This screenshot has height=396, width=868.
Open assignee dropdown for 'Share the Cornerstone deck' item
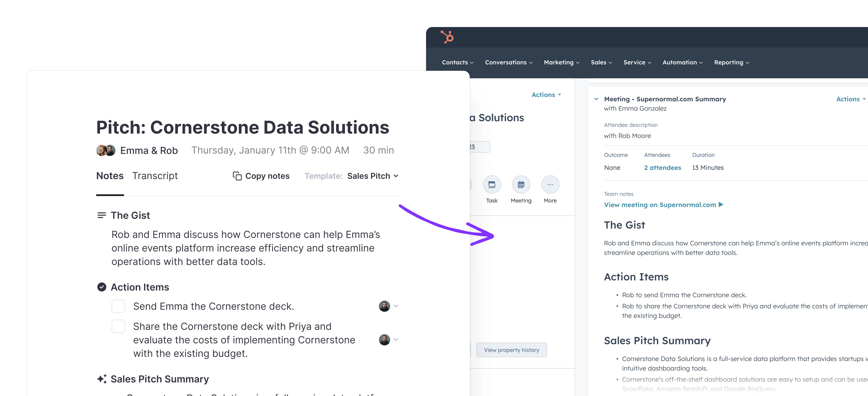tap(396, 340)
